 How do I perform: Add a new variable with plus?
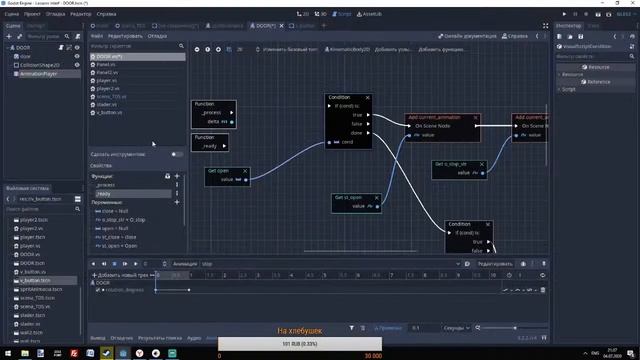pyautogui.click(x=177, y=202)
